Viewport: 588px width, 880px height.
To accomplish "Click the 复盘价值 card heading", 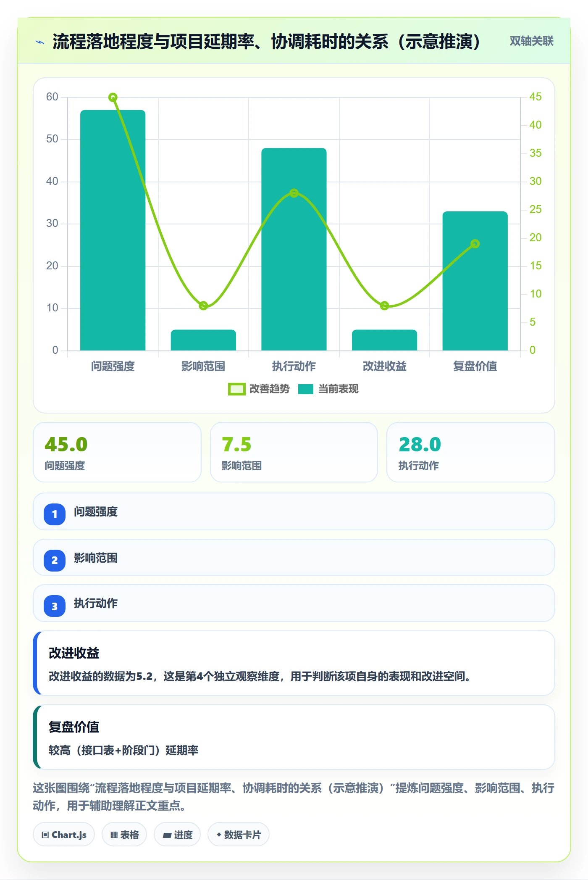I will tap(74, 727).
